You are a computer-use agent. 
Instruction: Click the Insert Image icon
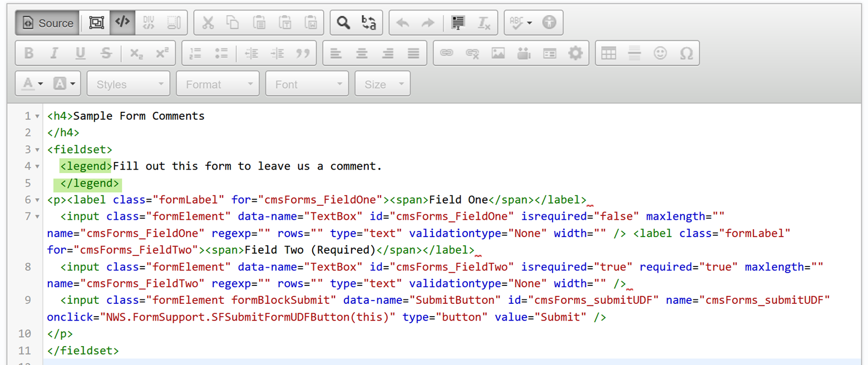click(498, 53)
